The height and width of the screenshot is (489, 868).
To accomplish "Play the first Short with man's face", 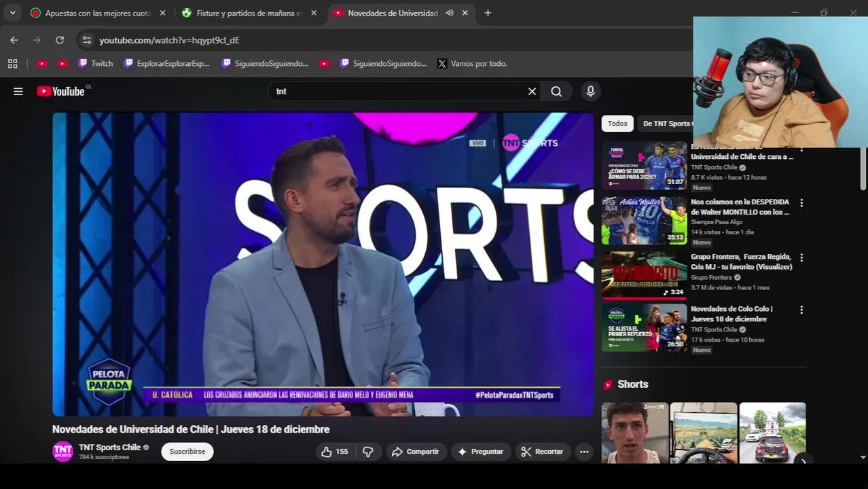I will [634, 433].
